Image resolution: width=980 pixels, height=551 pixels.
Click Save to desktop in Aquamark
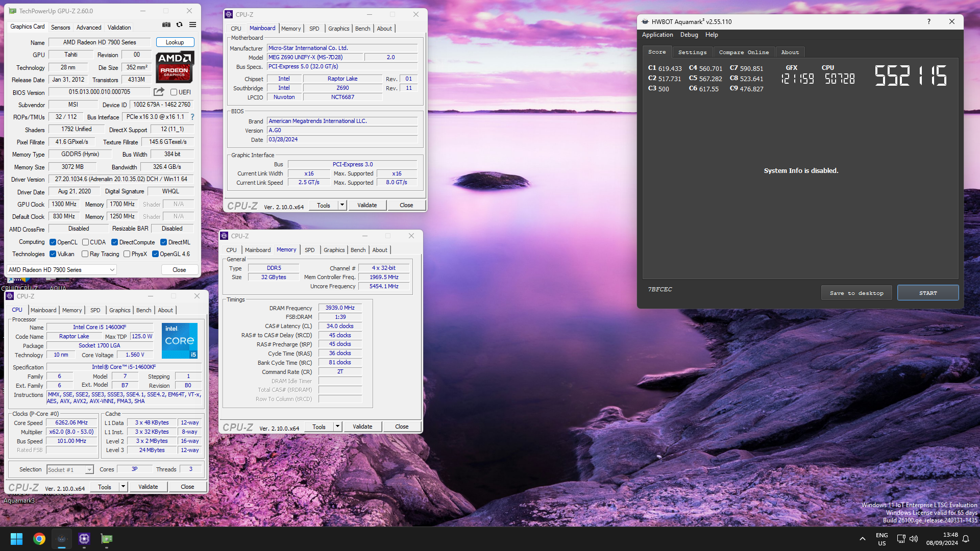tap(856, 293)
